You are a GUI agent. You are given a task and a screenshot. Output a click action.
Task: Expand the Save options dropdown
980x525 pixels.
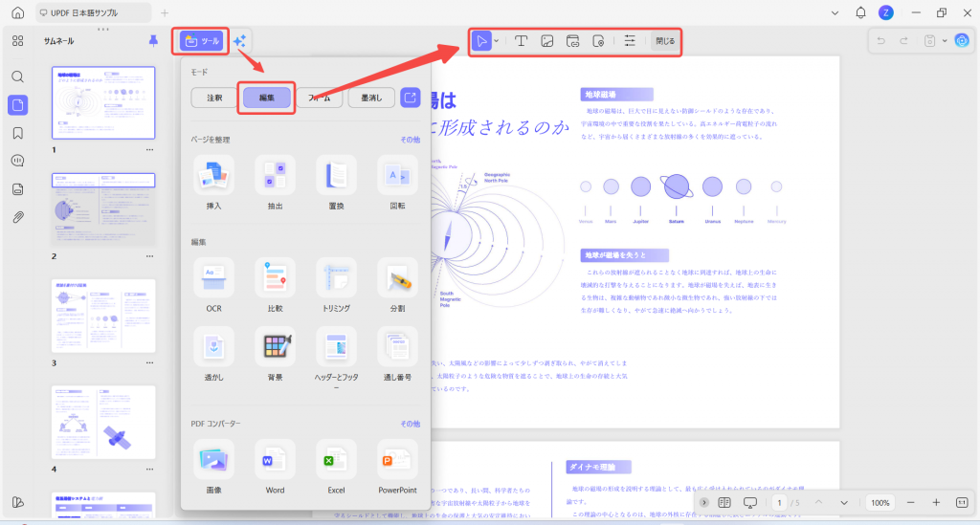click(x=945, y=41)
